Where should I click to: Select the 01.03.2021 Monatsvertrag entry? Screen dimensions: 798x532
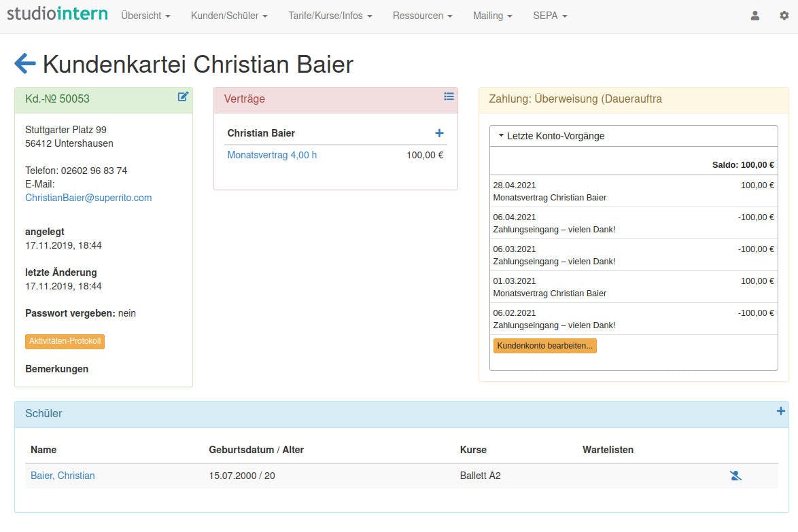634,287
